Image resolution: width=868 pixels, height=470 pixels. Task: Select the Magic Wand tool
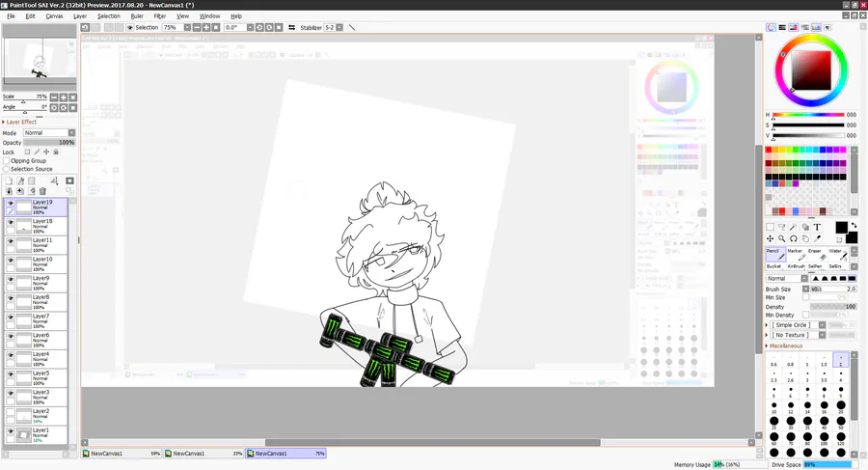click(x=794, y=227)
